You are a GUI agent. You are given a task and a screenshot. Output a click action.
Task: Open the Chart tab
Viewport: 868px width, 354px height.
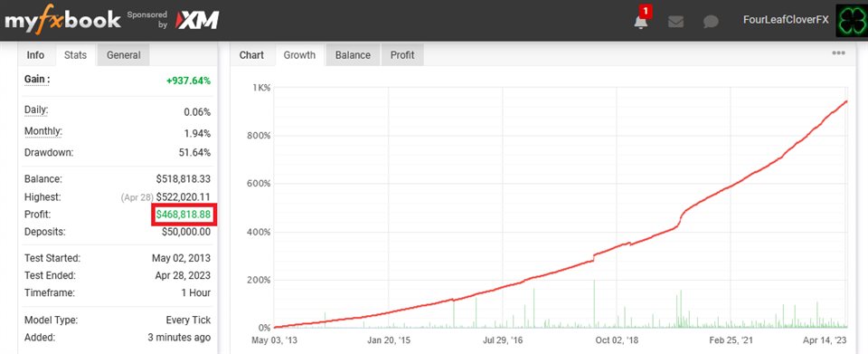coord(251,55)
